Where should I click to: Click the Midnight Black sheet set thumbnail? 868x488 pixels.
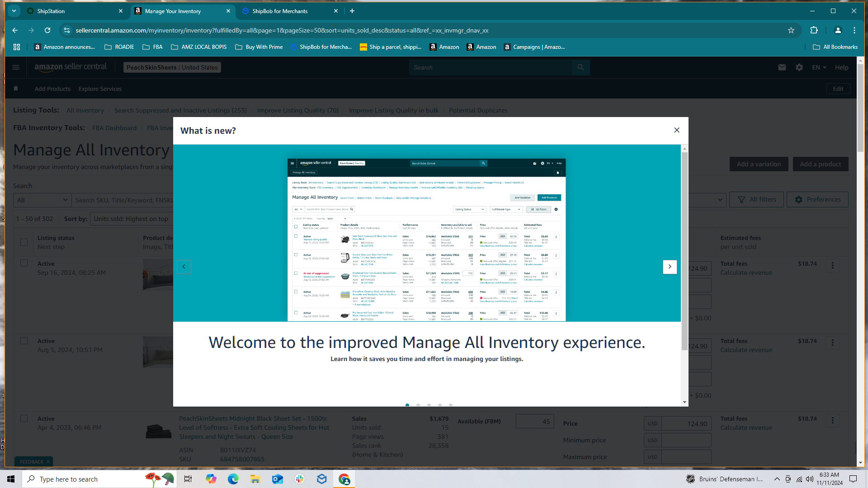(158, 431)
